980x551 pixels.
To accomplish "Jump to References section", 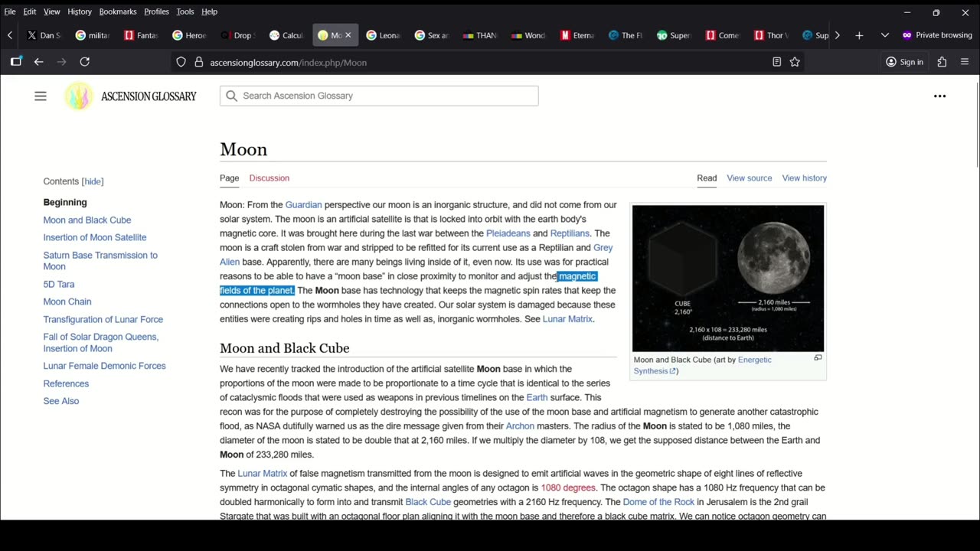I will pos(66,383).
